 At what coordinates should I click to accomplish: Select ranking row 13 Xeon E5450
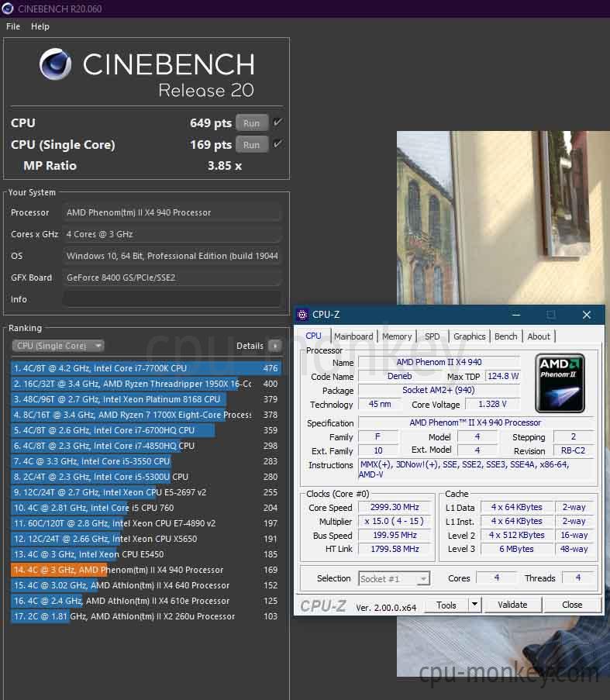coord(146,554)
